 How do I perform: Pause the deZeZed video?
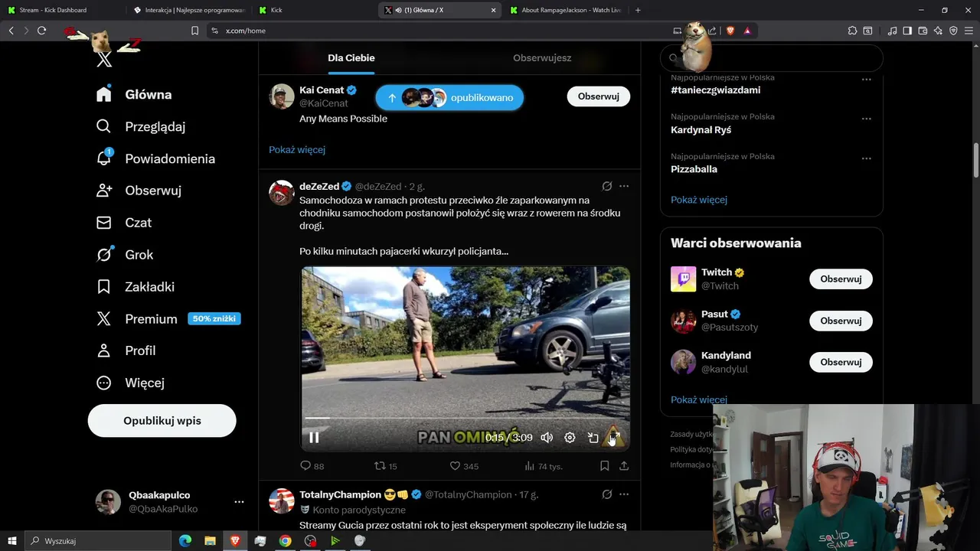coord(314,438)
